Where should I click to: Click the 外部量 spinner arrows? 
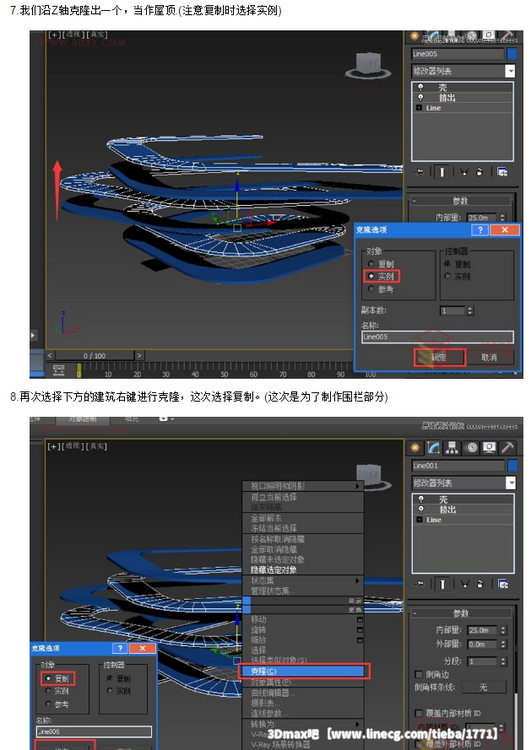(503, 644)
